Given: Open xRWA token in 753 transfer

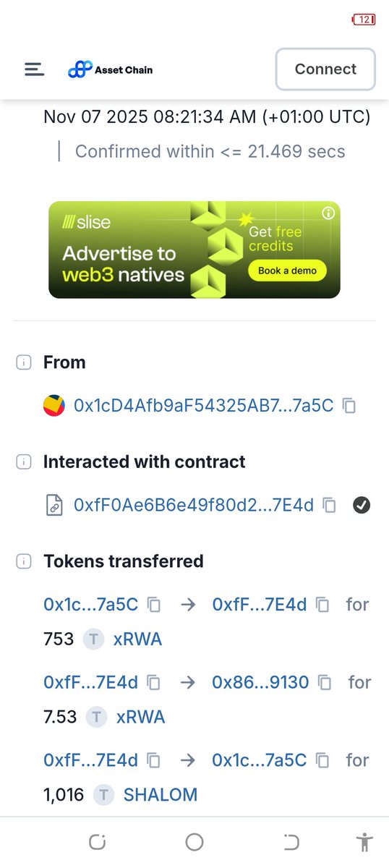Looking at the screenshot, I should tap(137, 639).
